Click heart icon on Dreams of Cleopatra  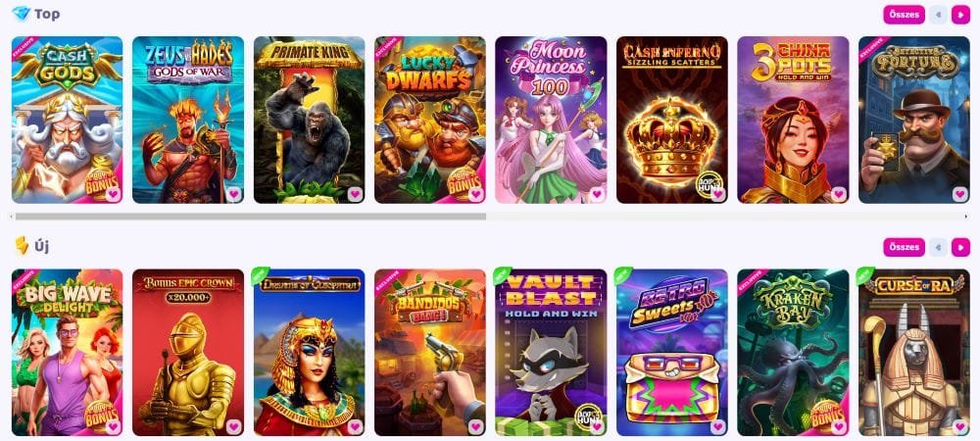[355, 426]
